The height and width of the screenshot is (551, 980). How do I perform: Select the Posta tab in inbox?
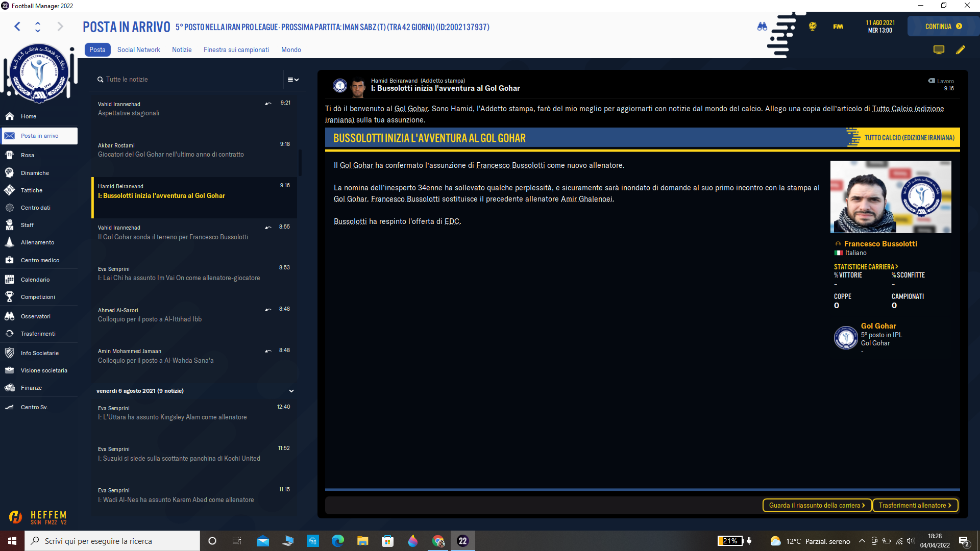97,48
